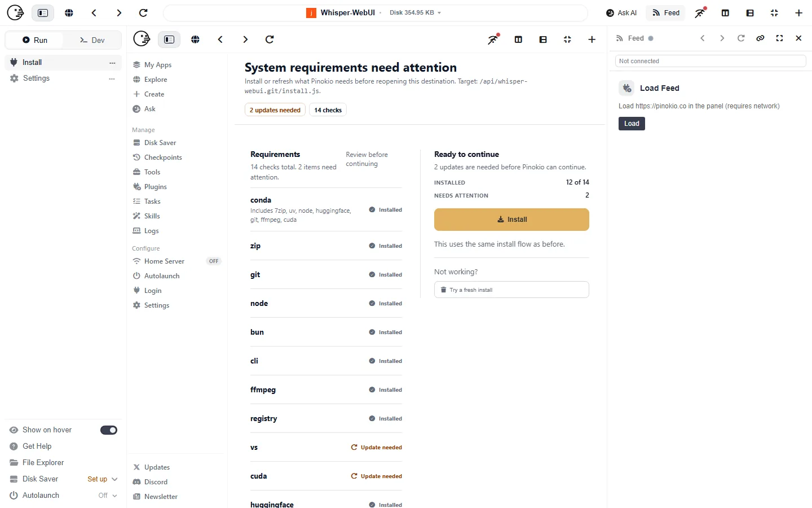Image resolution: width=812 pixels, height=508 pixels.
Task: Split into rows from the top window bar
Action: coord(750,12)
